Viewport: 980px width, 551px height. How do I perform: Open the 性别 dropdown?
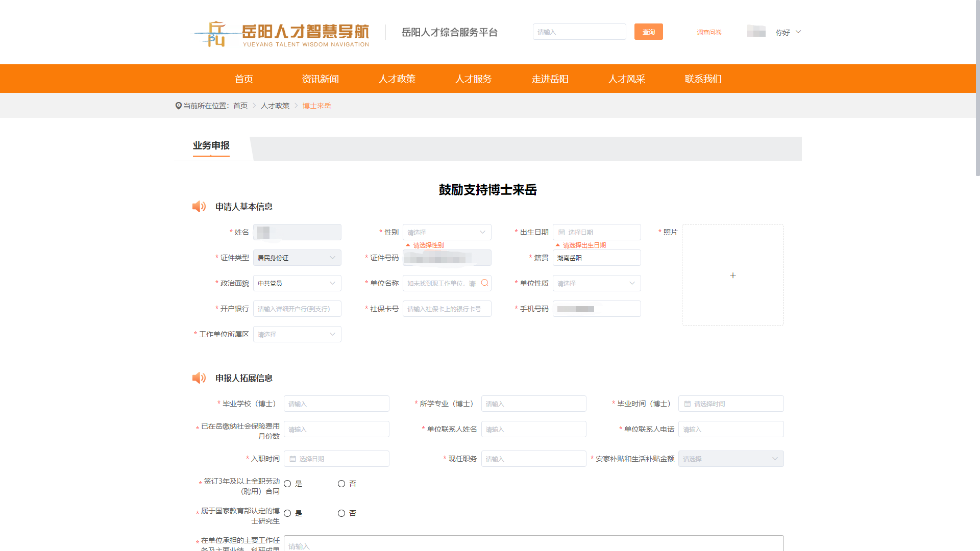[x=447, y=232]
